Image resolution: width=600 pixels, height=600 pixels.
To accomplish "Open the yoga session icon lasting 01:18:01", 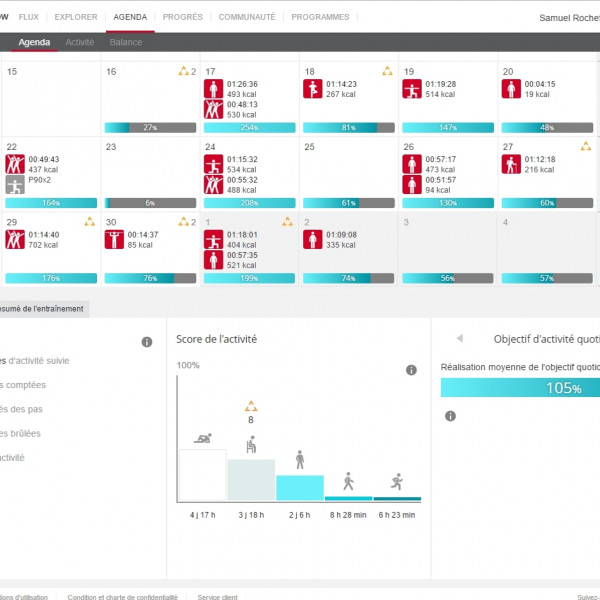I will pos(212,239).
